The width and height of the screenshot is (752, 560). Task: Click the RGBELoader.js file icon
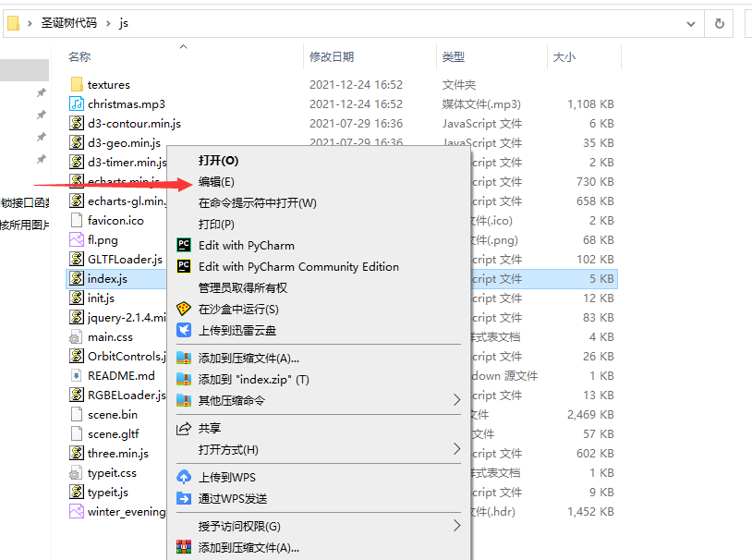tap(77, 395)
